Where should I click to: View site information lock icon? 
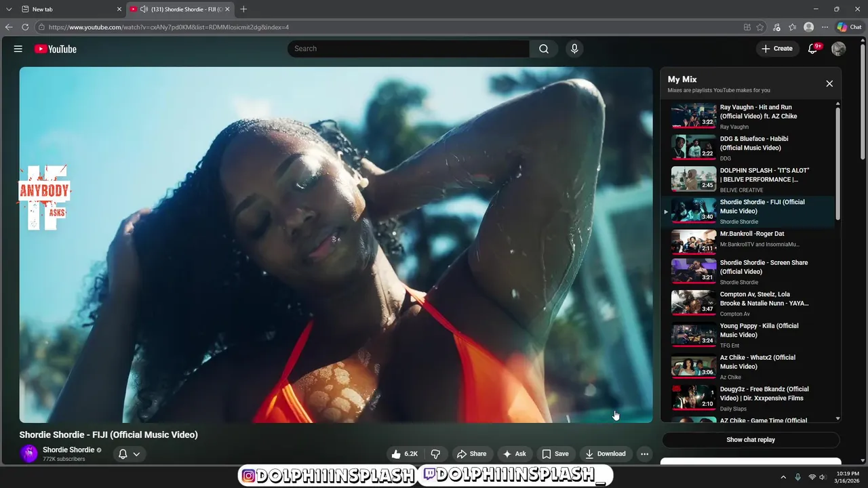tap(41, 27)
